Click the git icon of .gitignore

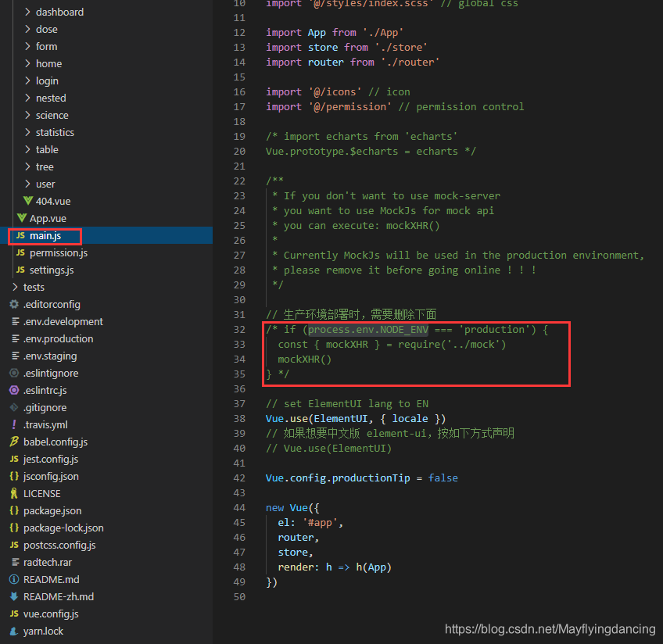point(14,407)
